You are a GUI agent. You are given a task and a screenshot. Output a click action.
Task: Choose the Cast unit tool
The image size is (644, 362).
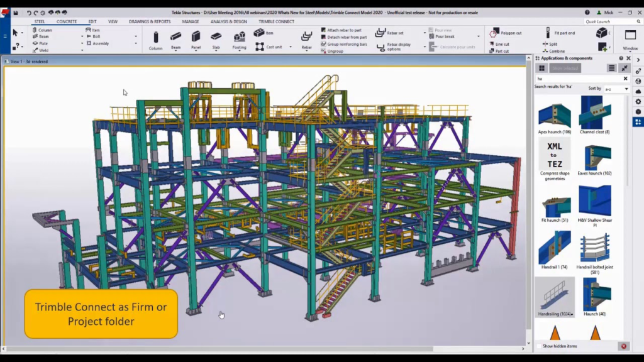pyautogui.click(x=269, y=47)
